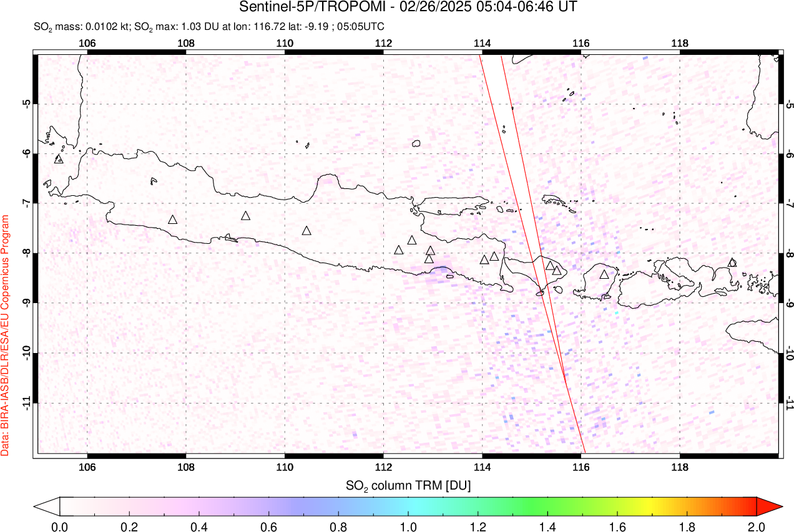794x532 pixels.
Task: Click the northern of the two triangles near 113°E
Action: (430, 250)
